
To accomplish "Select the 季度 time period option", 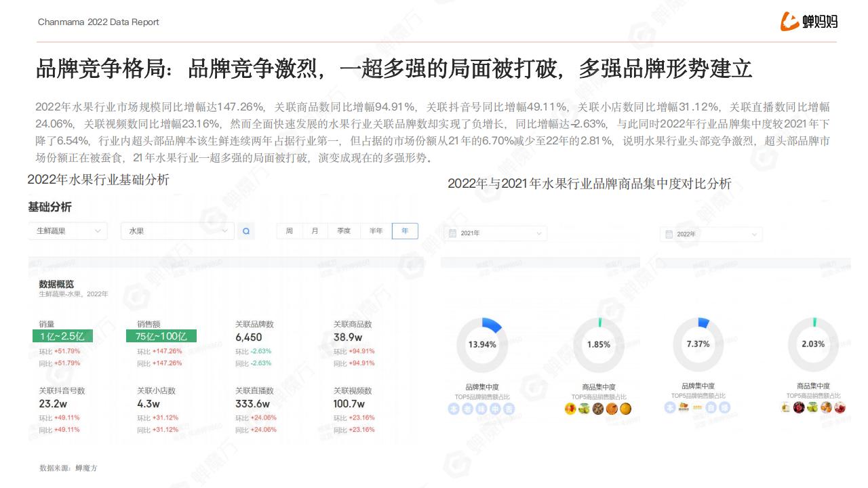I will click(x=344, y=231).
